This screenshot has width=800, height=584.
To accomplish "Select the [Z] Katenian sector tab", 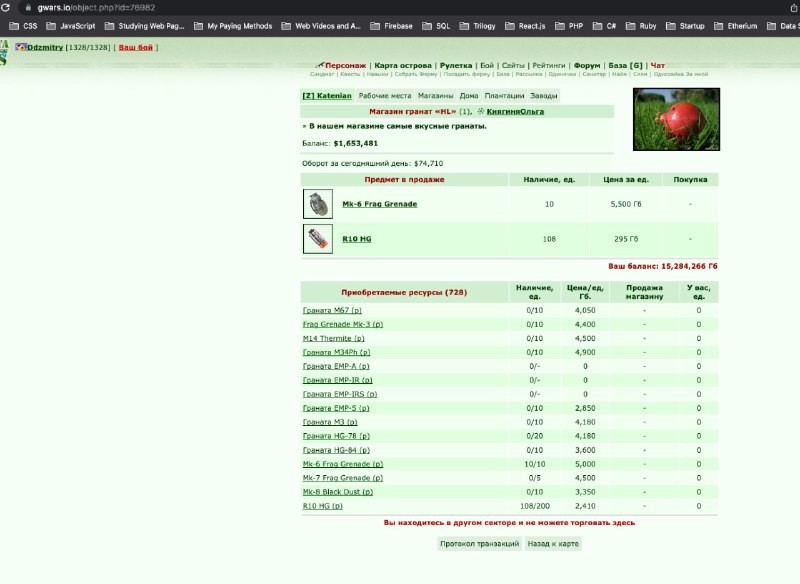I will (x=327, y=95).
